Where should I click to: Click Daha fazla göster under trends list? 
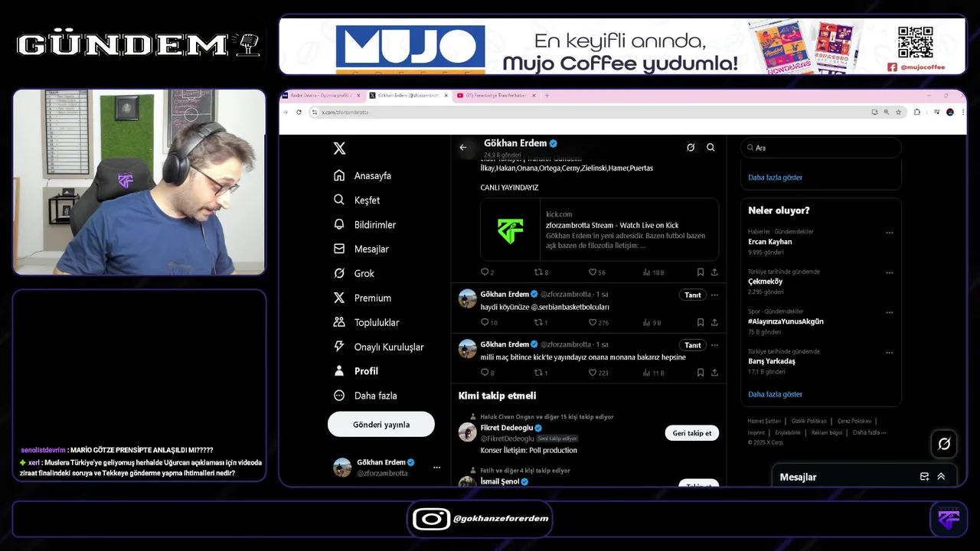click(775, 394)
